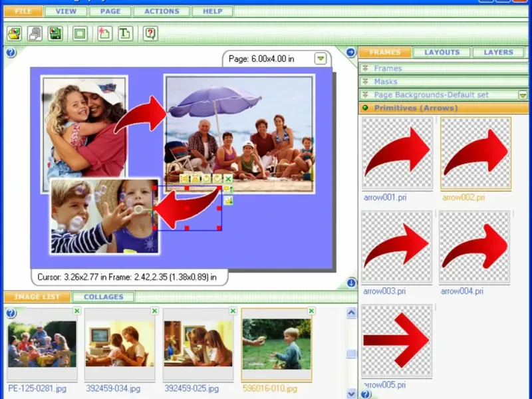
Task: Open the HELP menu
Action: coord(212,11)
